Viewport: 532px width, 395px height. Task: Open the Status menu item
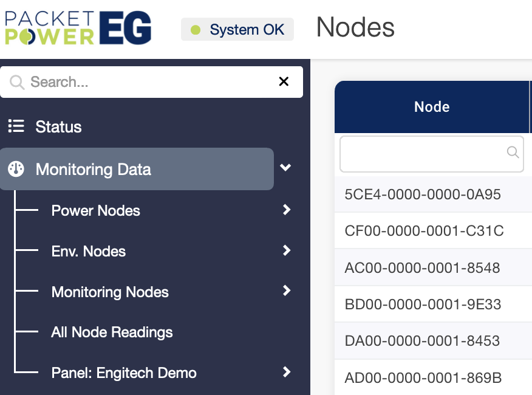click(58, 126)
